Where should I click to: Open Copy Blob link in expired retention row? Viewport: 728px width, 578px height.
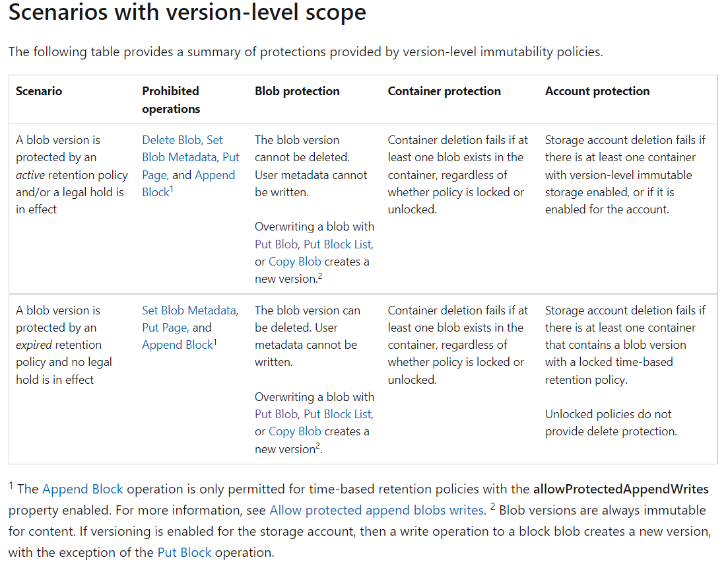[x=294, y=431]
